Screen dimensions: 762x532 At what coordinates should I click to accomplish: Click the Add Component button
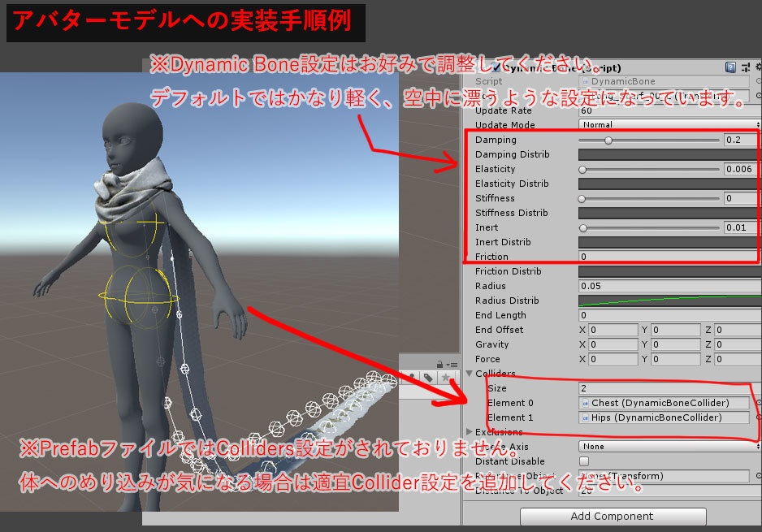pyautogui.click(x=613, y=516)
